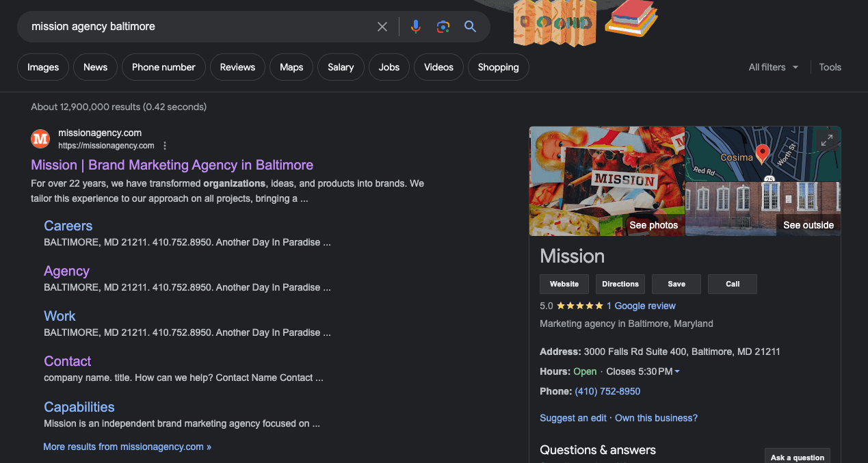Switch to Videos results
868x463 pixels.
tap(438, 67)
